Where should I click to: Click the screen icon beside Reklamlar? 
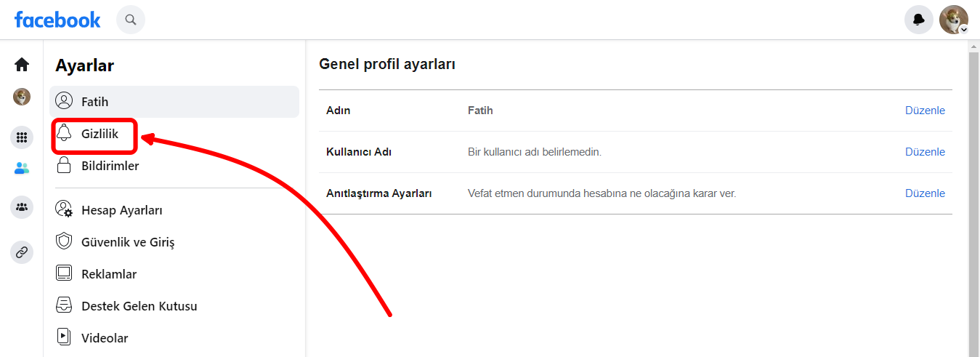(x=64, y=273)
